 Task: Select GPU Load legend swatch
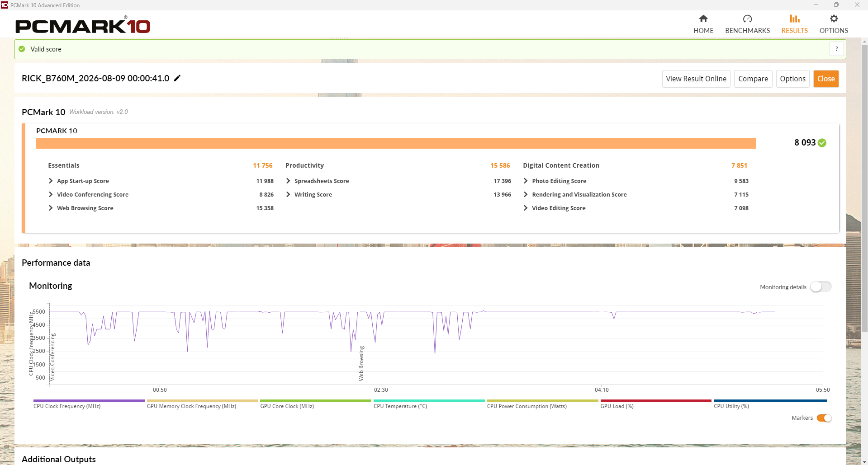[x=656, y=400]
